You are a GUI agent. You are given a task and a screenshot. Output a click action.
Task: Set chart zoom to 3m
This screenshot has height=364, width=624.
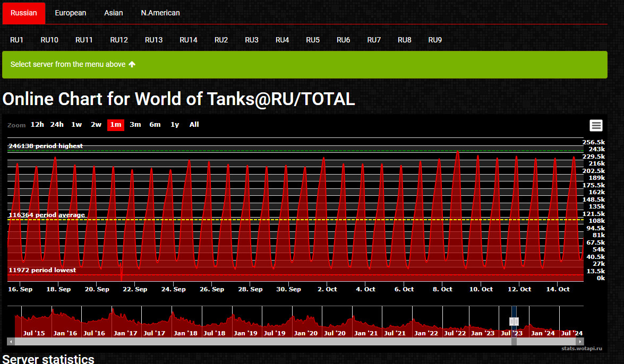tap(135, 125)
